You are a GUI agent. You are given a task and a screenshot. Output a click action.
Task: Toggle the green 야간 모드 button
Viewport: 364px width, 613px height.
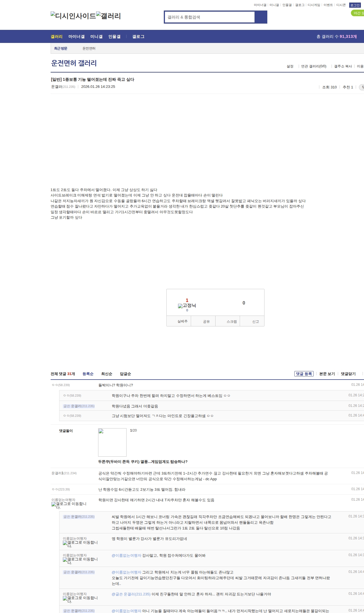coord(358,13)
